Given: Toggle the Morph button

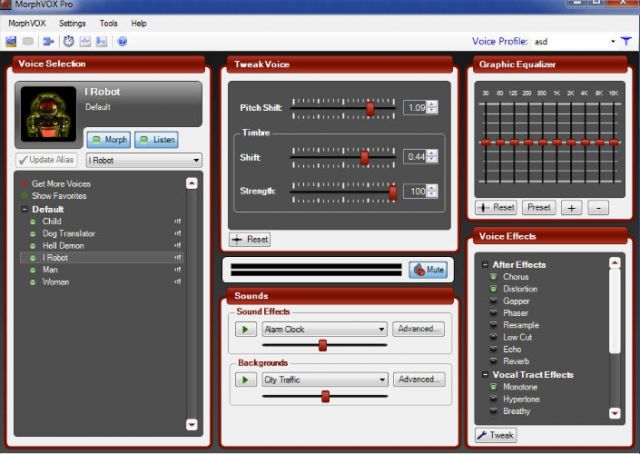Looking at the screenshot, I should (x=109, y=140).
